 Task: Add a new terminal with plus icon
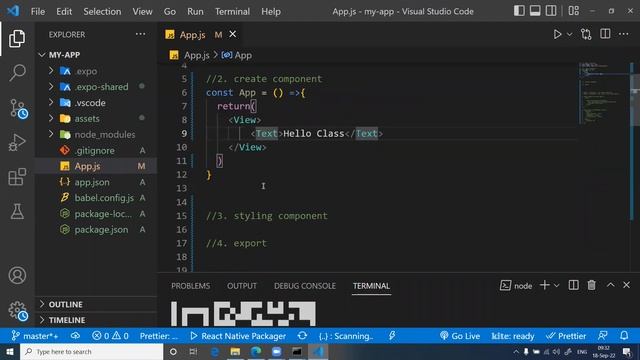(x=544, y=285)
